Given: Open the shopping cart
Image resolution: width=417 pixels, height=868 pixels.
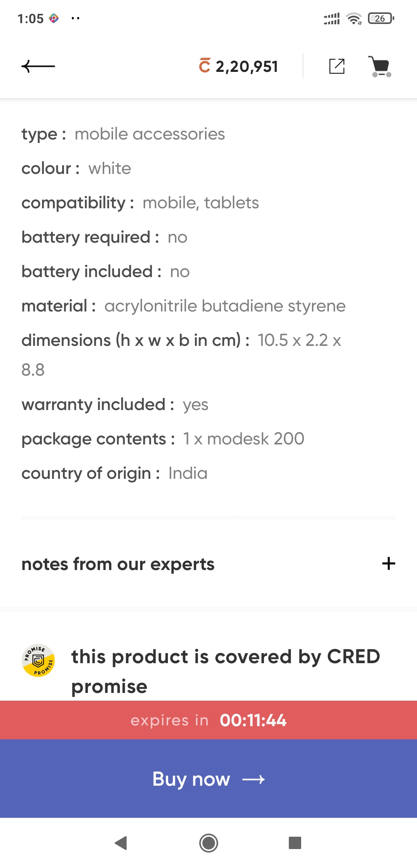Looking at the screenshot, I should coord(381,66).
